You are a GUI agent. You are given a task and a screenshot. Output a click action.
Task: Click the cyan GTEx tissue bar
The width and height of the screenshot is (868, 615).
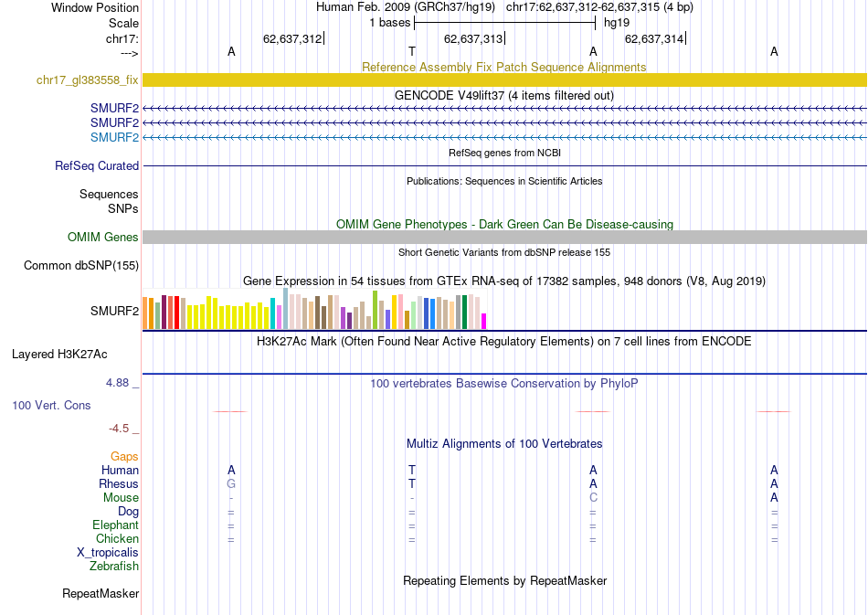[x=272, y=313]
